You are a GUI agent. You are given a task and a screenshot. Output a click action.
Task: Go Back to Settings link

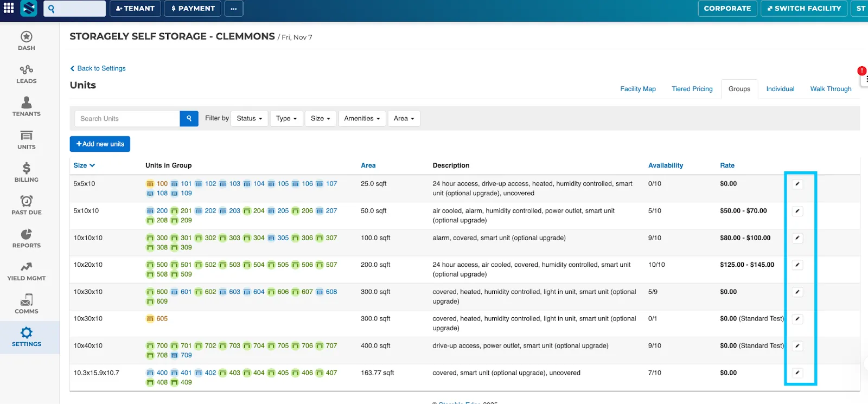[98, 68]
